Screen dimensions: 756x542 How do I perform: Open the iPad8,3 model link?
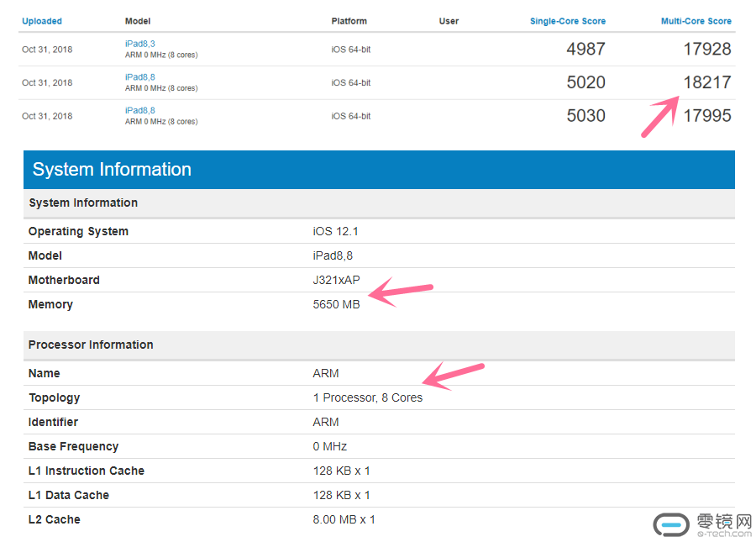[139, 43]
